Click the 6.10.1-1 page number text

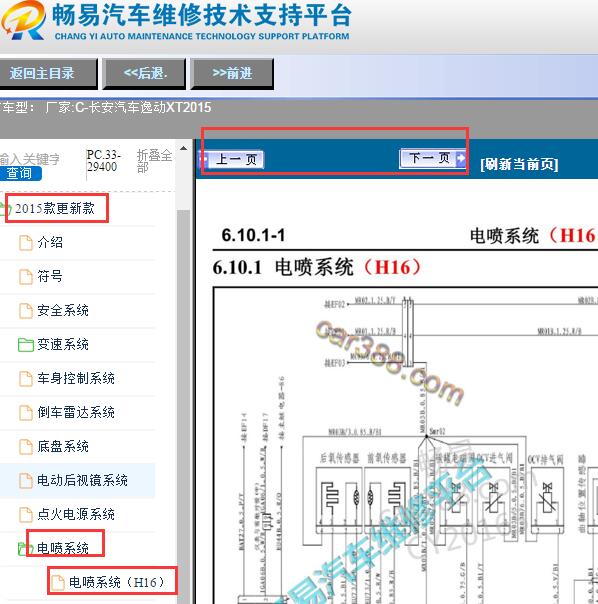(253, 235)
